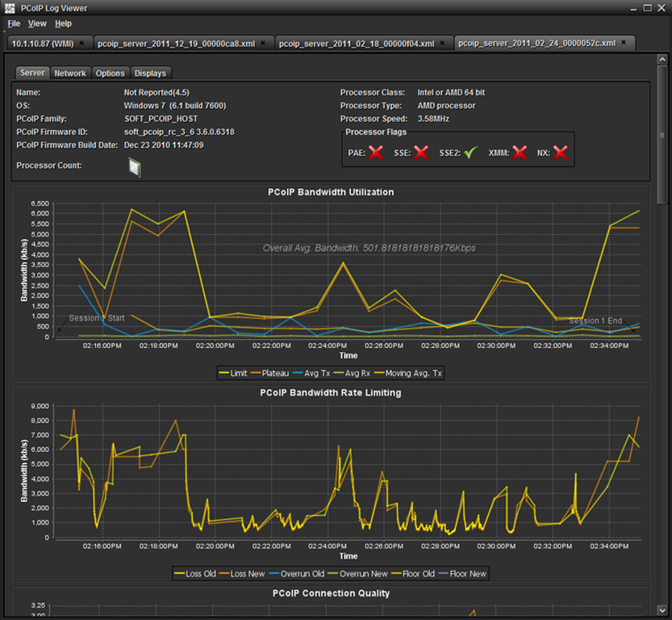
Task: Click the Processor Count chip icon
Action: (x=135, y=166)
